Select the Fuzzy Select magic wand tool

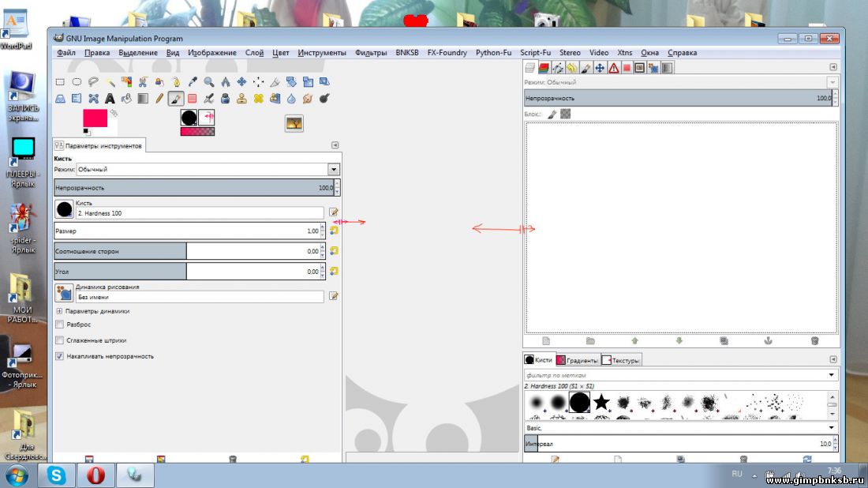(110, 82)
